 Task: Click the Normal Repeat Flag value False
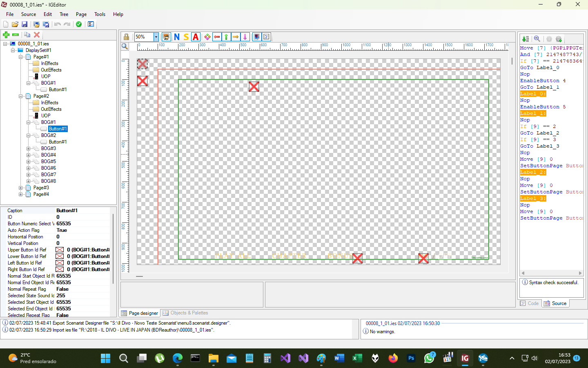[83, 289]
